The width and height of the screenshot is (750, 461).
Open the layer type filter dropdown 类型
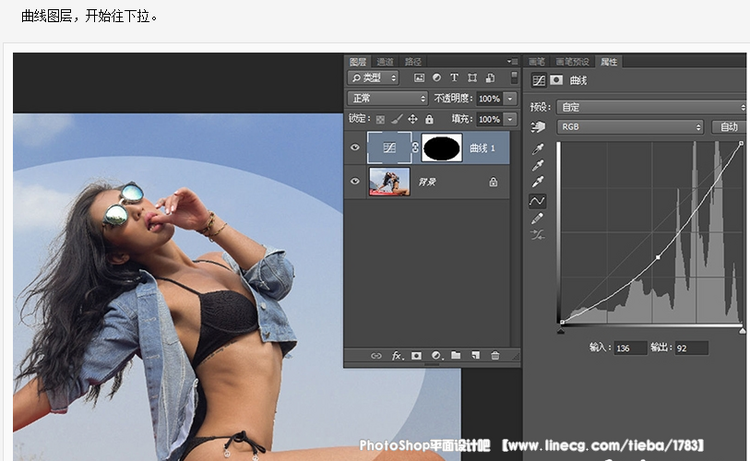373,77
